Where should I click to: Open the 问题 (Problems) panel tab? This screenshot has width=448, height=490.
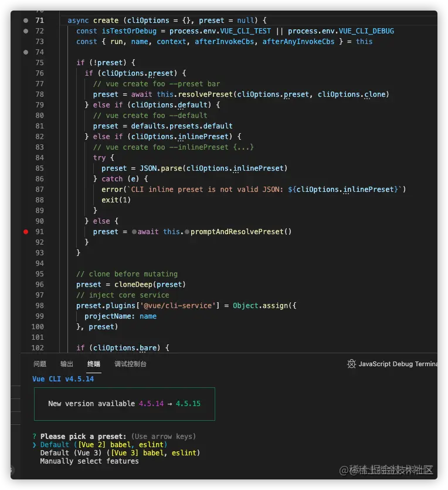point(40,364)
